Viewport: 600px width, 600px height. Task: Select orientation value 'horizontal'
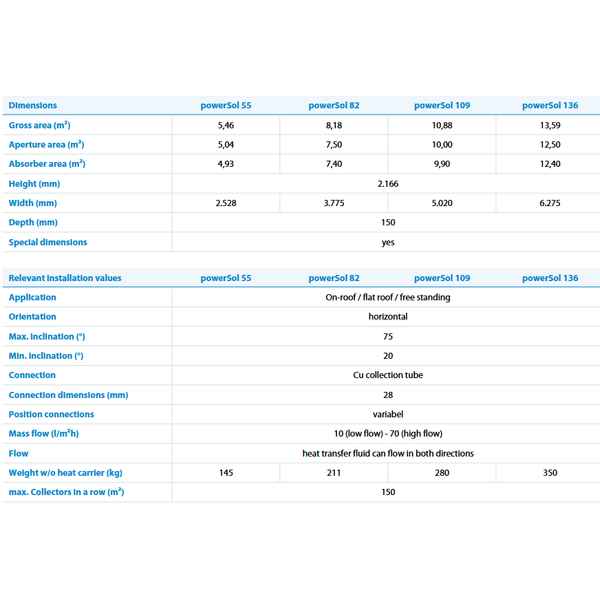pos(388,317)
